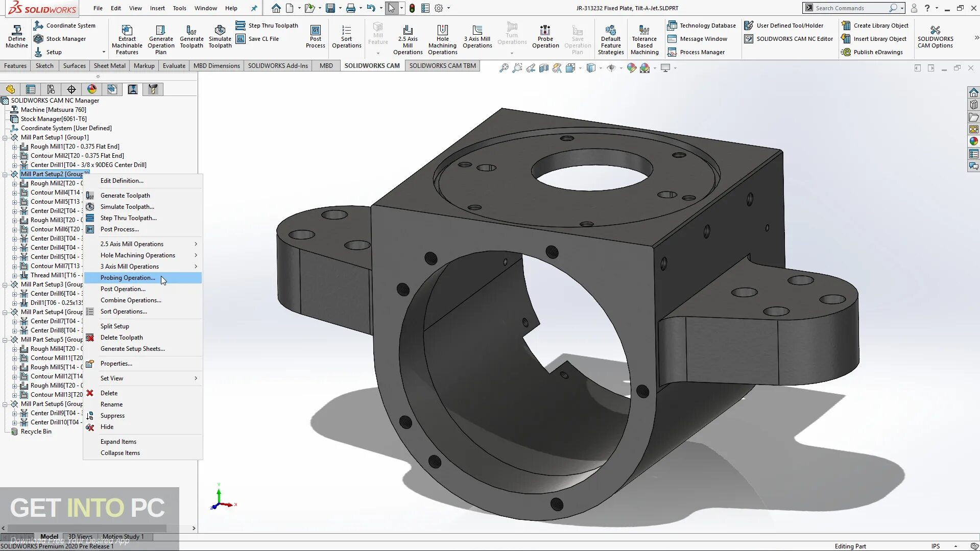
Task: Switch to the Sheet Metal tab
Action: tap(110, 66)
